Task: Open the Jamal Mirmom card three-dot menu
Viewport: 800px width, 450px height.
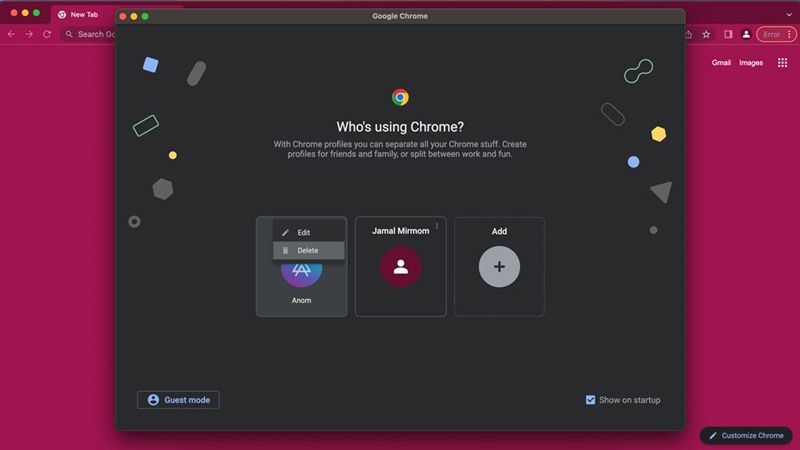Action: coord(437,226)
